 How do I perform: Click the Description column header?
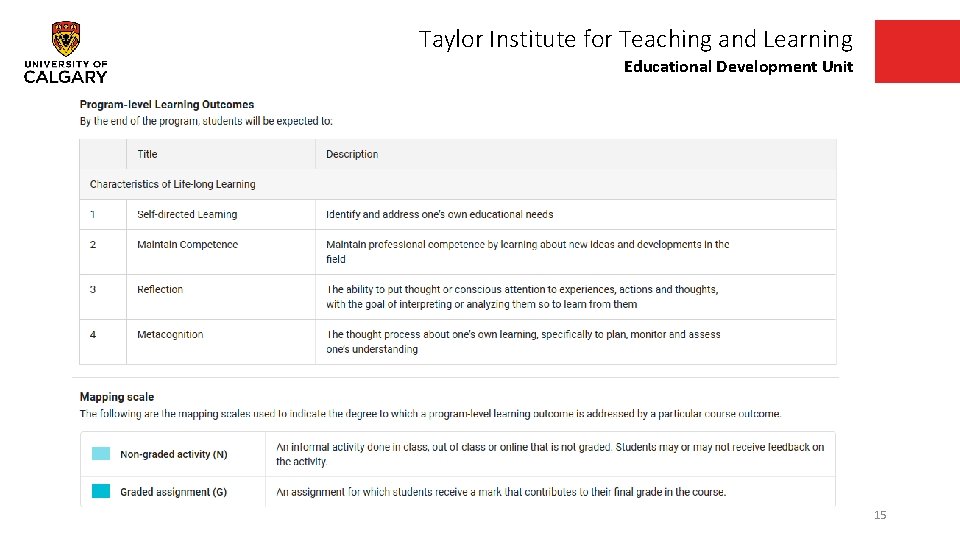click(352, 154)
